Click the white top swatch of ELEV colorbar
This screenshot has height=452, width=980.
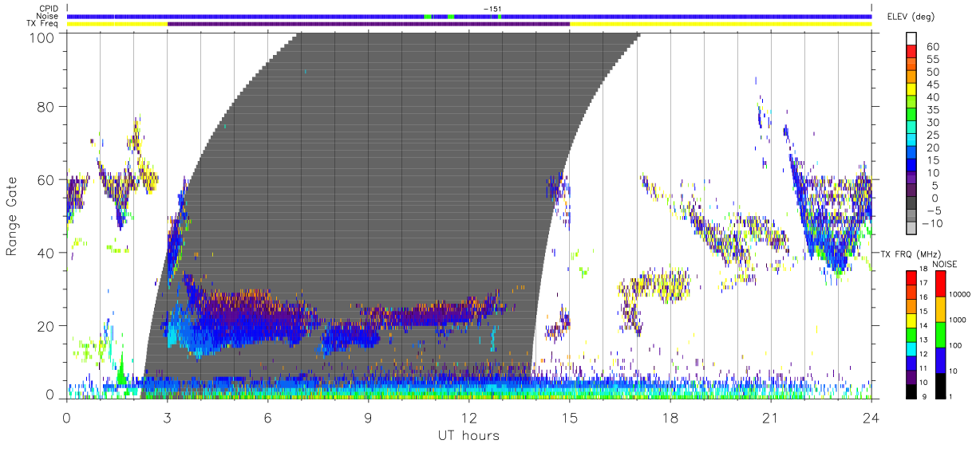911,40
